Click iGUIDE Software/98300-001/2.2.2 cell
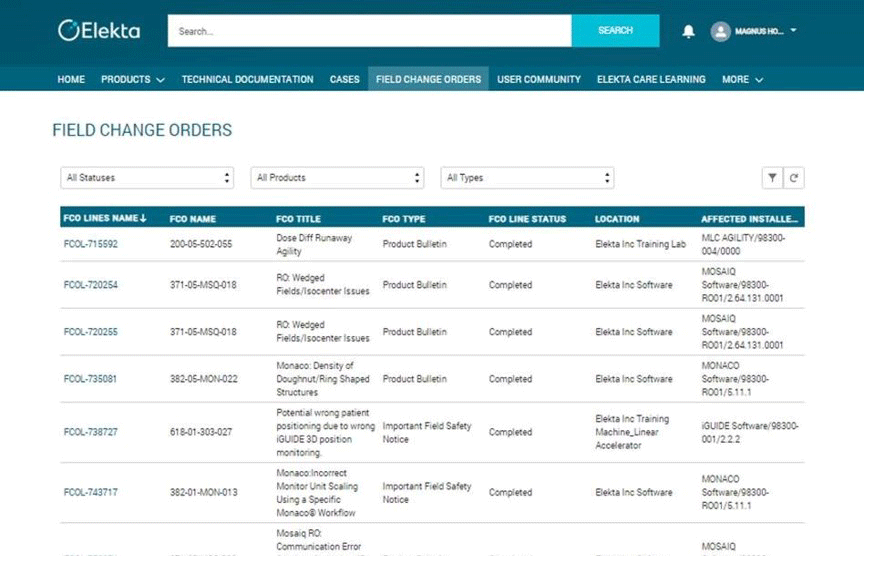 [x=750, y=433]
